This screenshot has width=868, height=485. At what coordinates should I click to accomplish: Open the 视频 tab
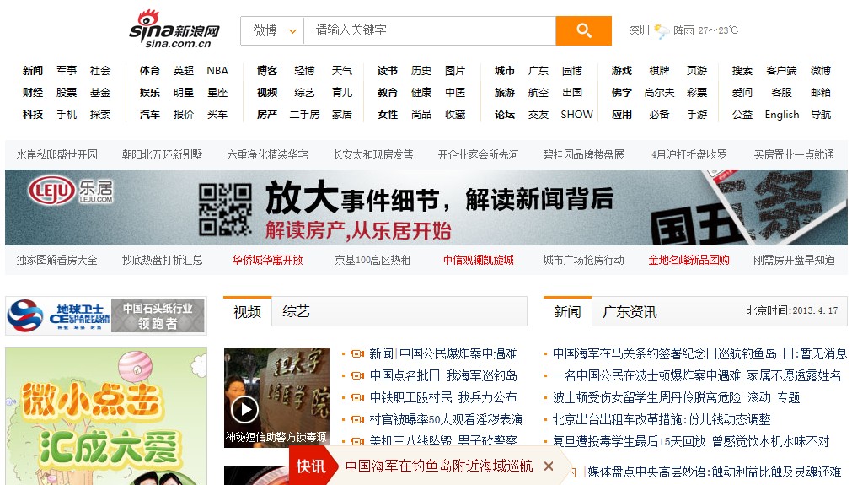(x=247, y=312)
